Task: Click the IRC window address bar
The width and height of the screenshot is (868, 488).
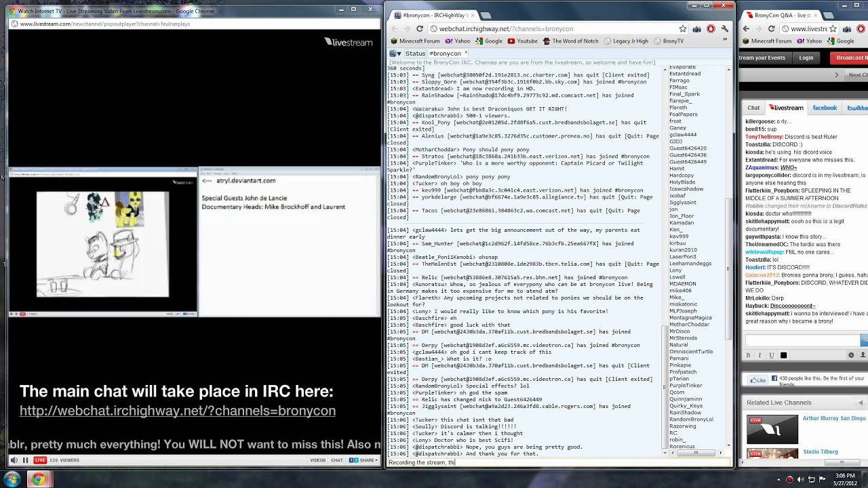Action: point(558,28)
